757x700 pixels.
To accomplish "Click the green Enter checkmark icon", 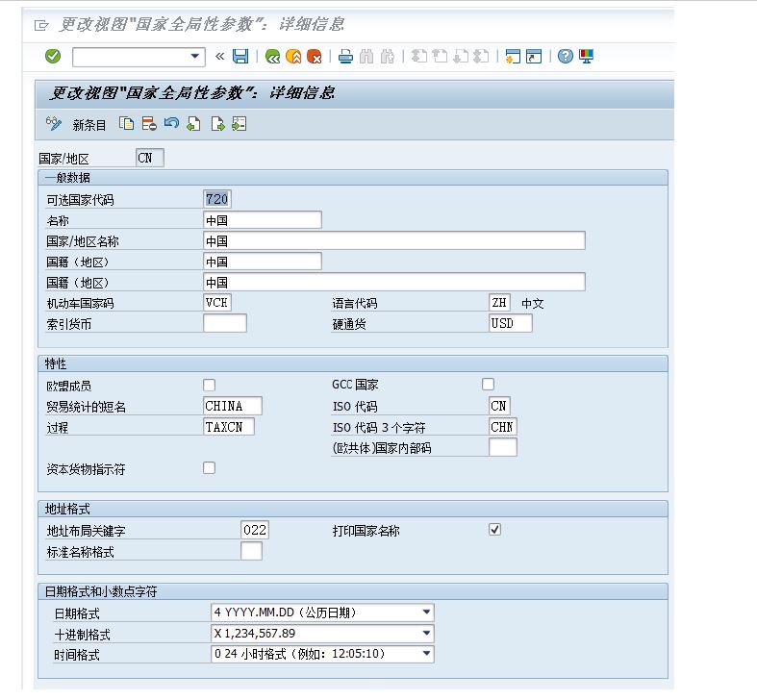I will coord(53,56).
